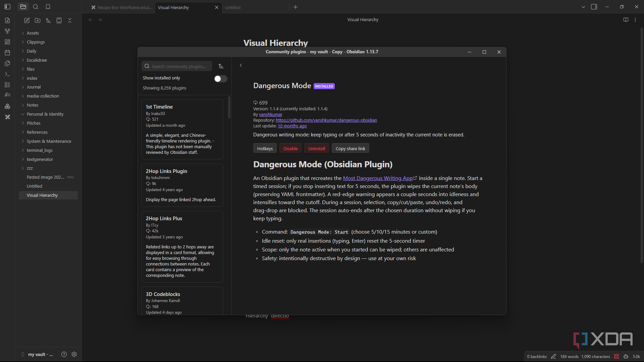The image size is (644, 362).
Task: Create a new folder icon
Action: point(38,20)
